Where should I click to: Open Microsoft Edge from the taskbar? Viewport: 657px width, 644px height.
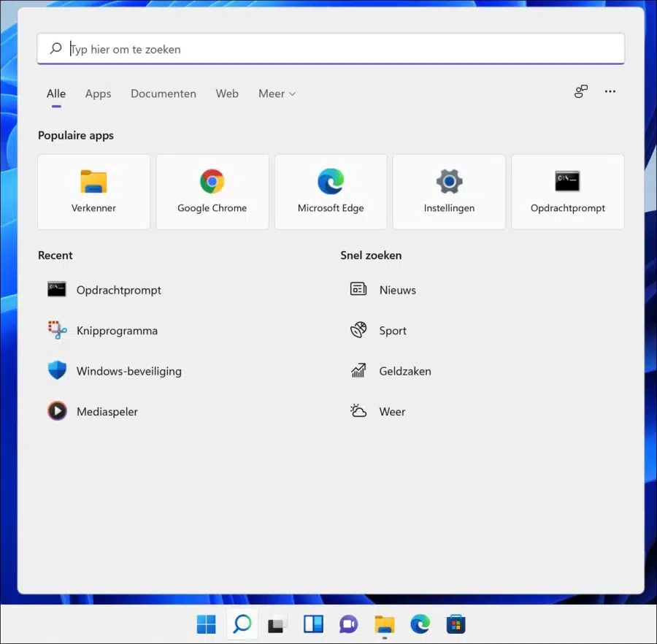pyautogui.click(x=420, y=624)
